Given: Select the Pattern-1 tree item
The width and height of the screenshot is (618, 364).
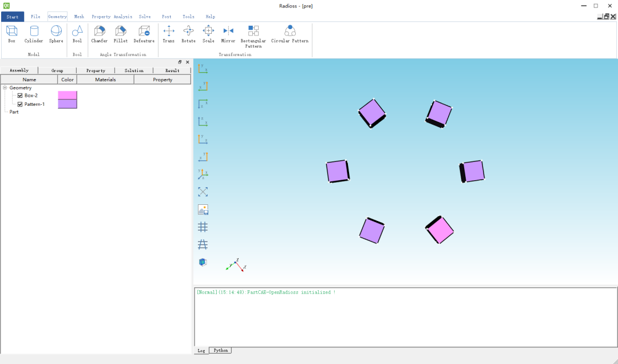Looking at the screenshot, I should coord(35,104).
